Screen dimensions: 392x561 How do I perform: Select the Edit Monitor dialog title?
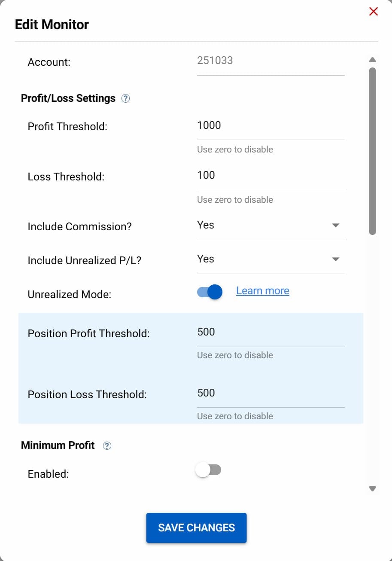[x=52, y=24]
